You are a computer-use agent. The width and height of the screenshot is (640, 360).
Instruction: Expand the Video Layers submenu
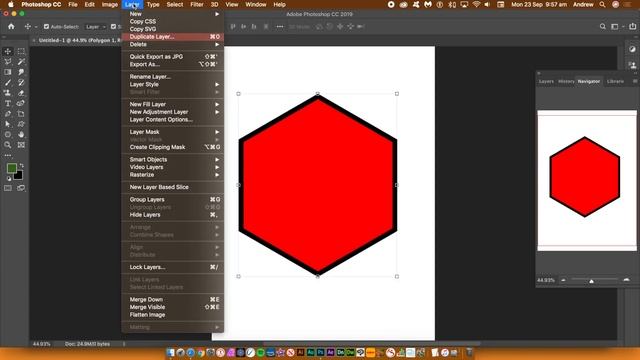point(173,167)
